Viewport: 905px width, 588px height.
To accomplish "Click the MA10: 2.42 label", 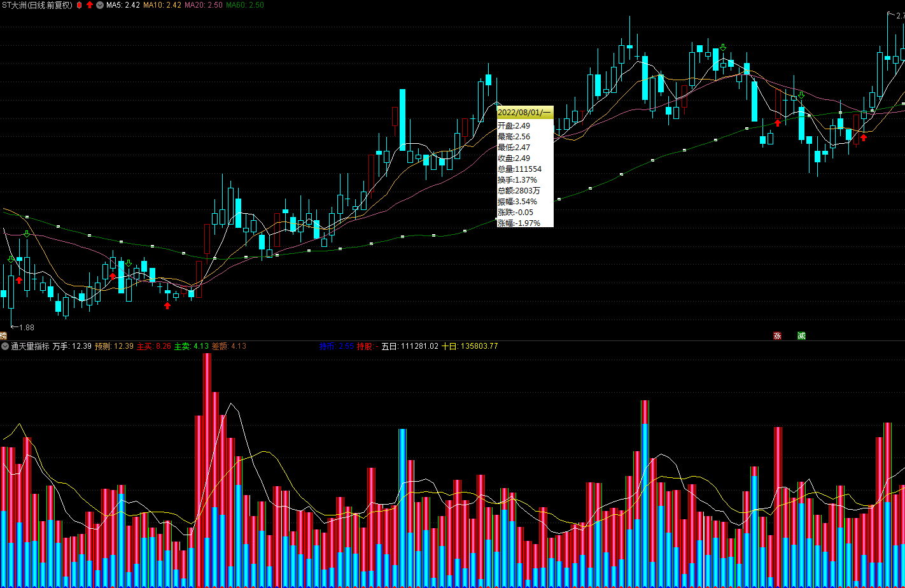I will click(x=162, y=5).
